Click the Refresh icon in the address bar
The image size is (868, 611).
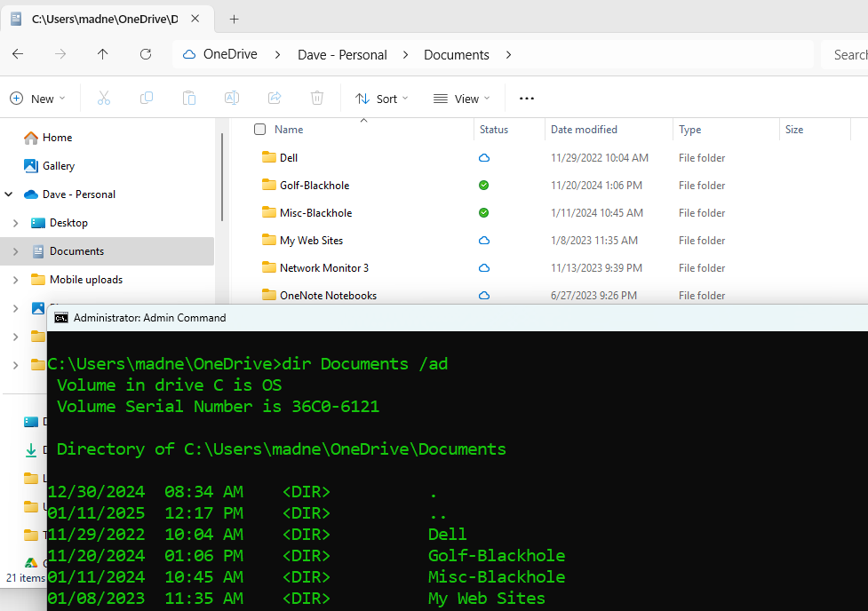tap(145, 54)
